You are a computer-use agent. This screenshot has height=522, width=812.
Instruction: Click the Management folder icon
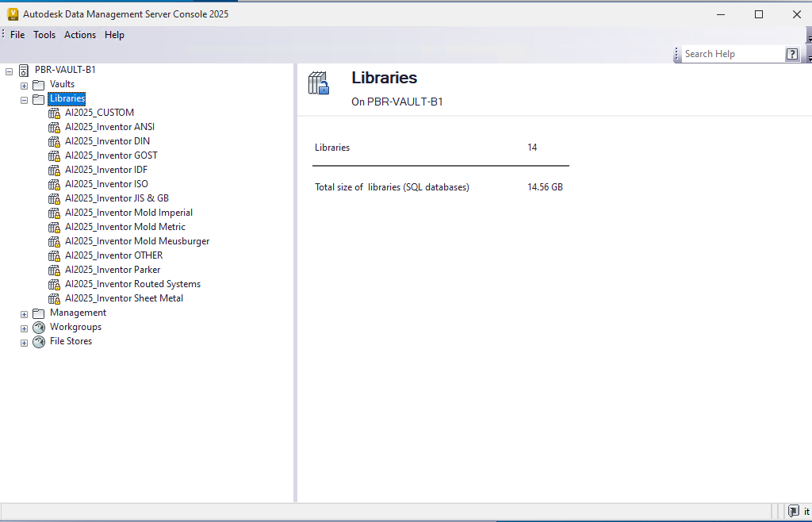click(x=38, y=313)
